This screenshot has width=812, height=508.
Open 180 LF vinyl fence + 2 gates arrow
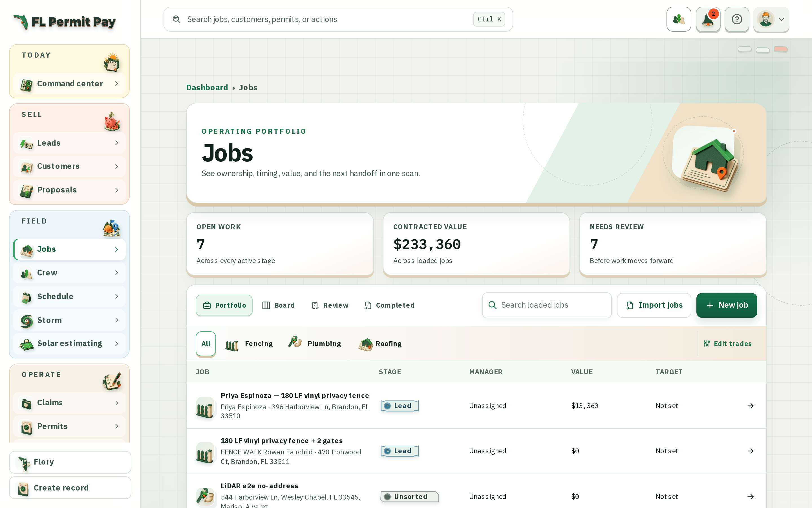751,451
